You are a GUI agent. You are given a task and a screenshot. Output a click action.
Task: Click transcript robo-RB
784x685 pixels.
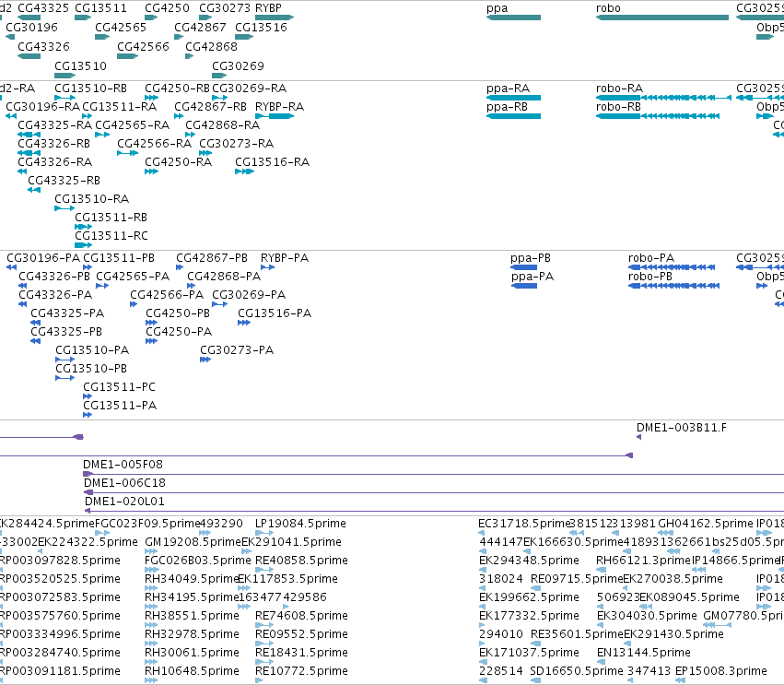coord(658,116)
